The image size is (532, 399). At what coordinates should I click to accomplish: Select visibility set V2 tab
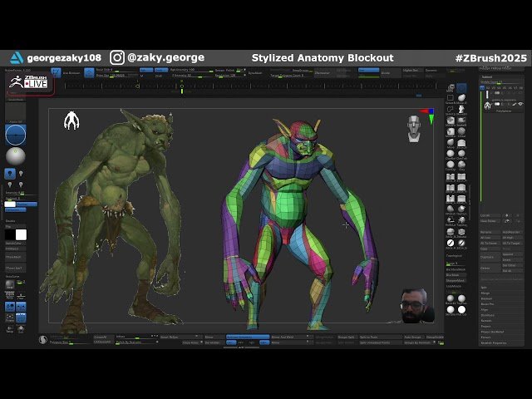click(x=488, y=88)
